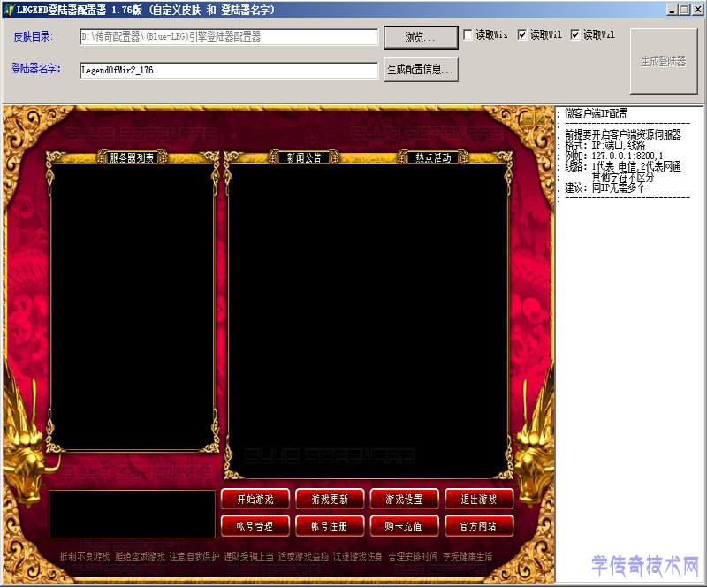
Task: Click into the 登陆器名字 text field
Action: [228, 70]
